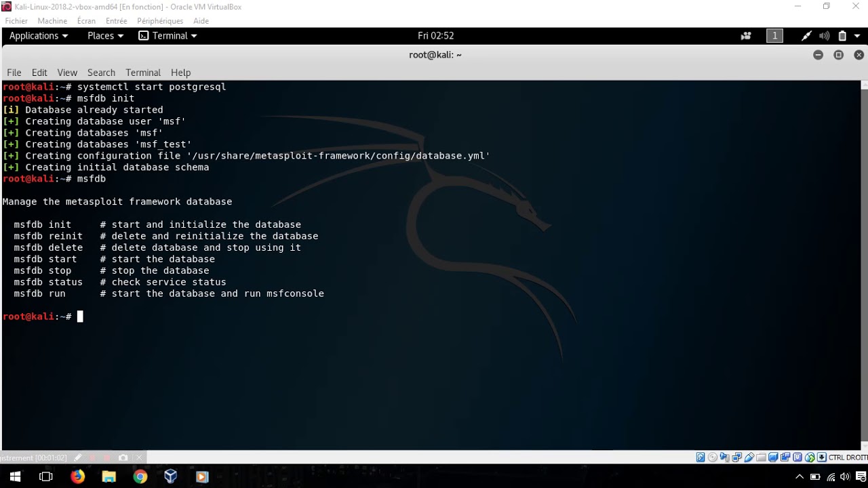Select workspace 1 indicator in top panel
Viewport: 868px width, 488px height.
[x=774, y=36]
